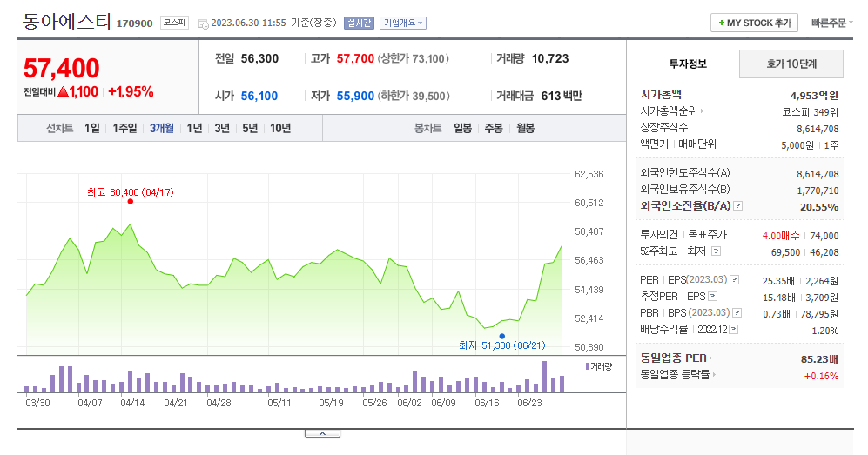Image resolution: width=868 pixels, height=455 pixels.
Task: Select the 1일 line chart period
Action: 92,128
